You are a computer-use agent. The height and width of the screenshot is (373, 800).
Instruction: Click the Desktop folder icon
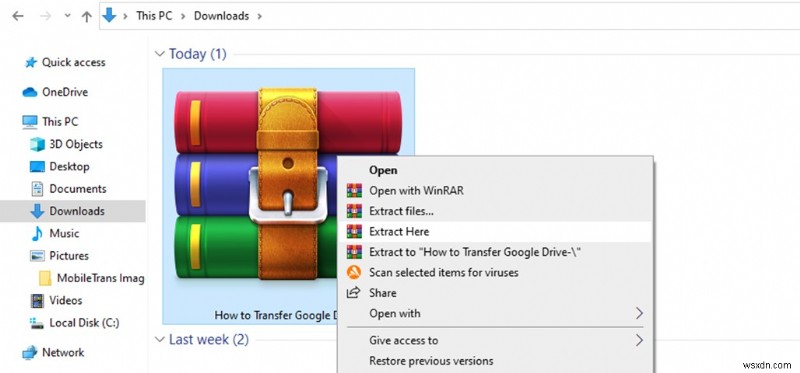coord(37,166)
